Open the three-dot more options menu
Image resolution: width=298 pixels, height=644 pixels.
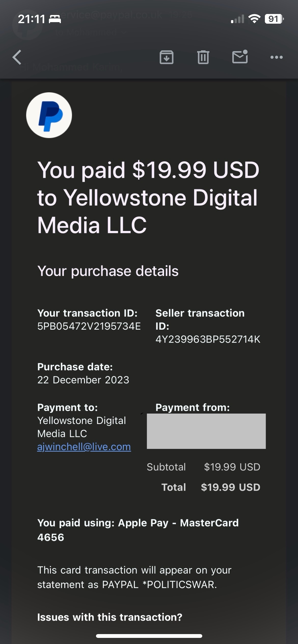coord(277,57)
